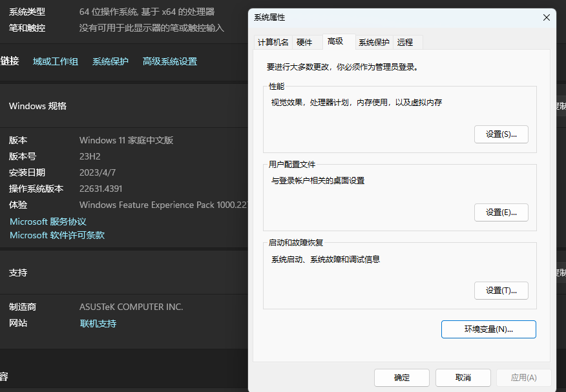Close the 系统属性 dialog window
The image size is (566, 392).
tap(546, 17)
